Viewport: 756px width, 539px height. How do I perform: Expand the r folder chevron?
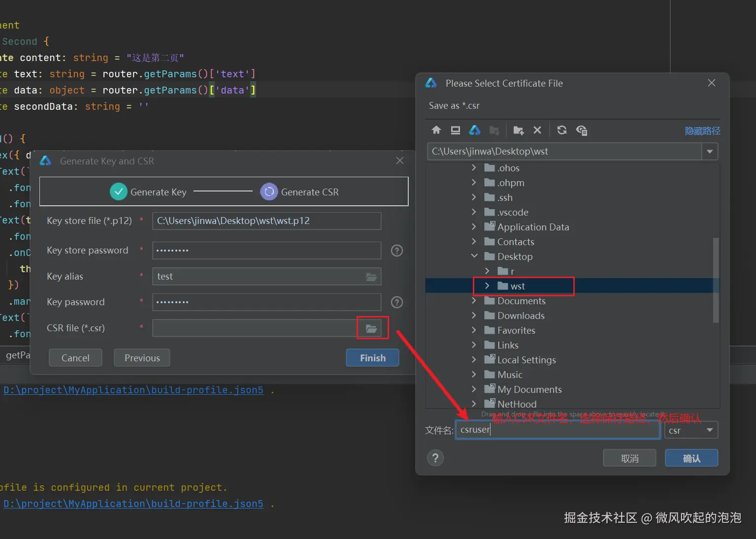(487, 271)
